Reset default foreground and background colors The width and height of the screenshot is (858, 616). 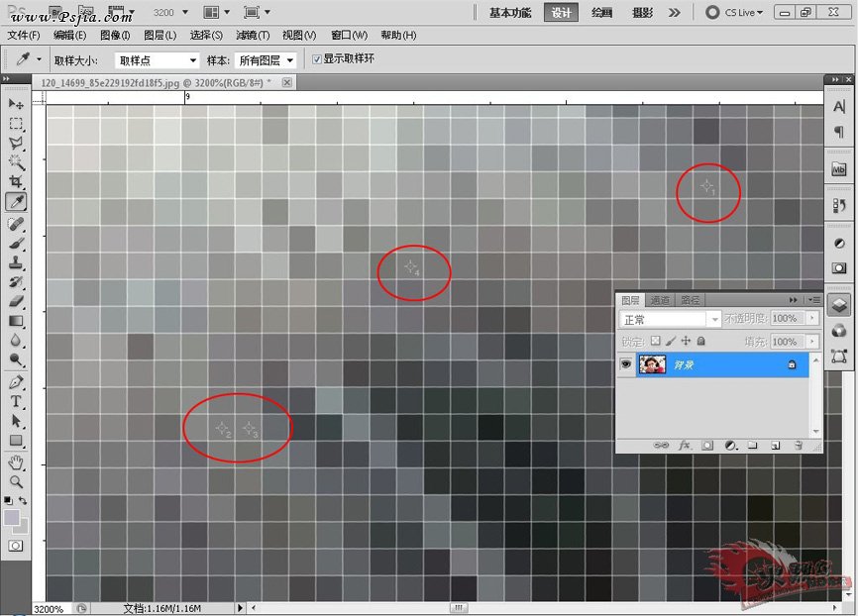click(x=8, y=500)
